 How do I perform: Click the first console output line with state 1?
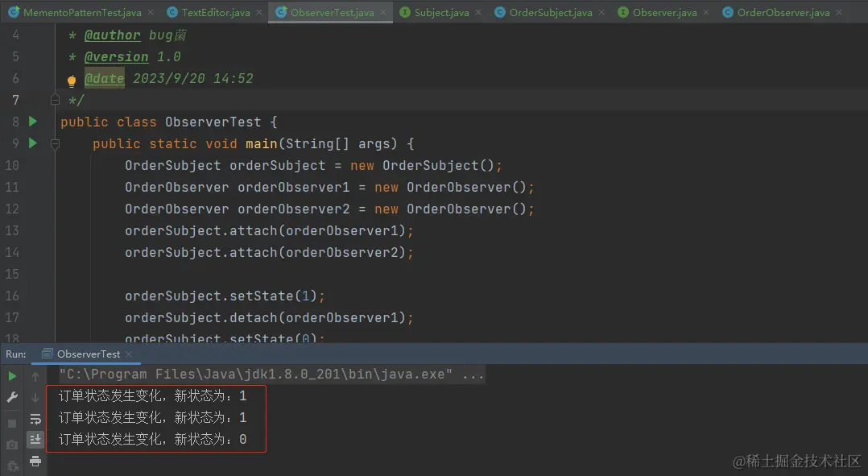tap(153, 395)
